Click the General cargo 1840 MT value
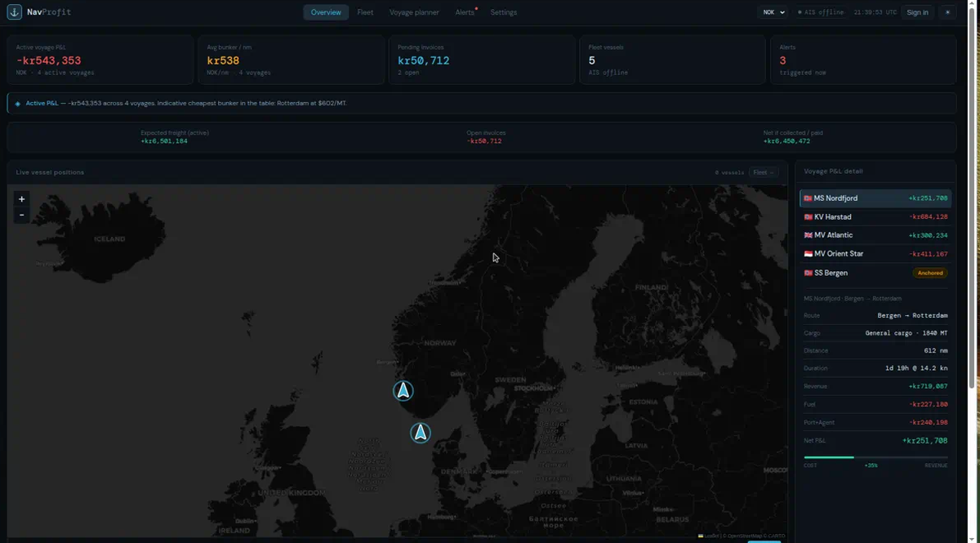Image resolution: width=980 pixels, height=543 pixels. 906,333
